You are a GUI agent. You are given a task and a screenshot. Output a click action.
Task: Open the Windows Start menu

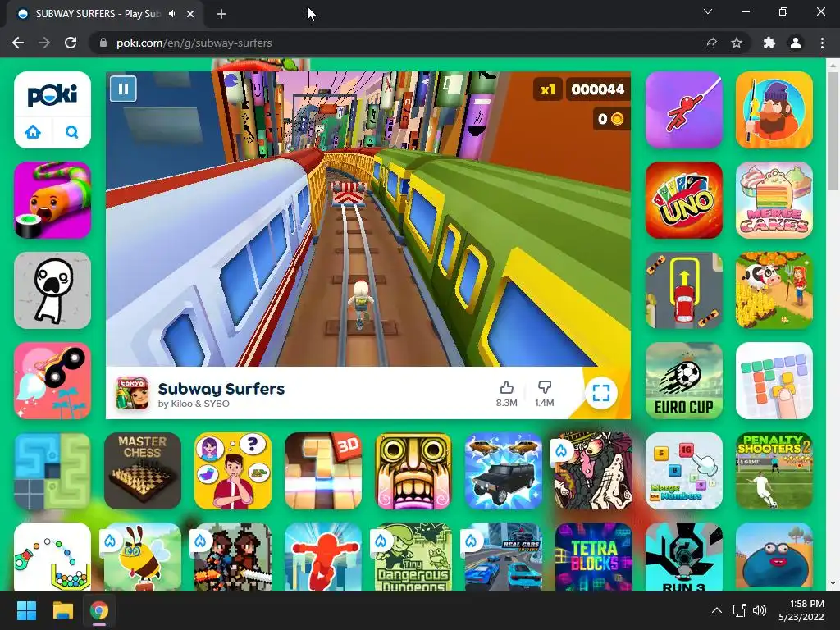point(26,610)
